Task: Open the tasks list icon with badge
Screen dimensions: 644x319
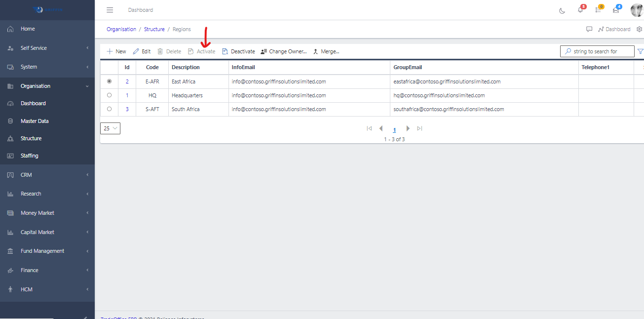Action: point(598,10)
